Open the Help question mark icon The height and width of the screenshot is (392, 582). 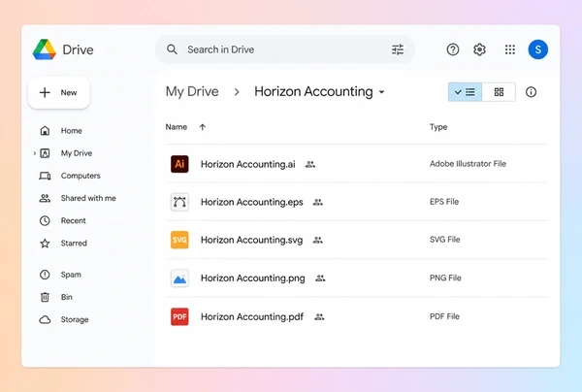click(x=453, y=49)
